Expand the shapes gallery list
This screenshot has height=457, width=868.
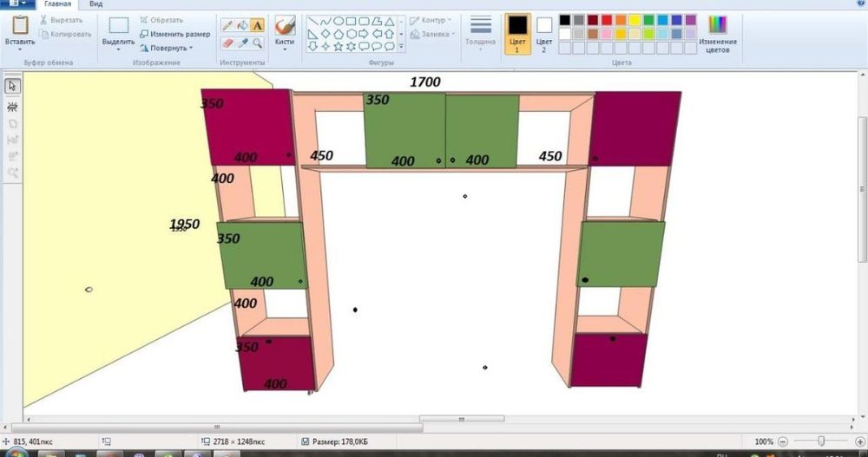click(x=401, y=47)
